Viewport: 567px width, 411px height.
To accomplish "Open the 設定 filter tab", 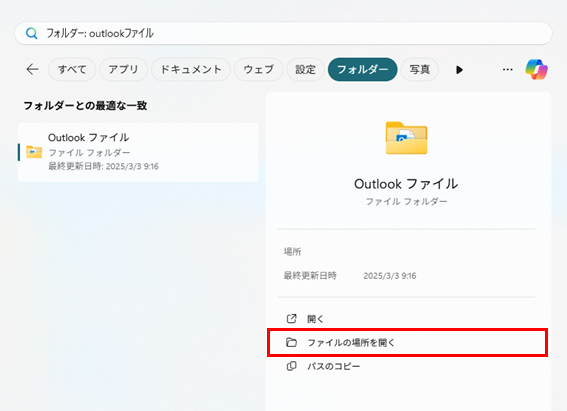I will click(306, 69).
